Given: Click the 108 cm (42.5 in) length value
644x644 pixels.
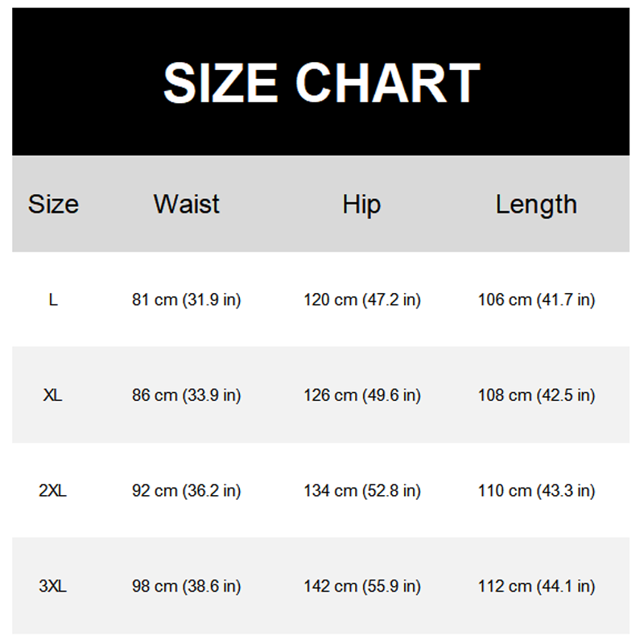Looking at the screenshot, I should (536, 395).
